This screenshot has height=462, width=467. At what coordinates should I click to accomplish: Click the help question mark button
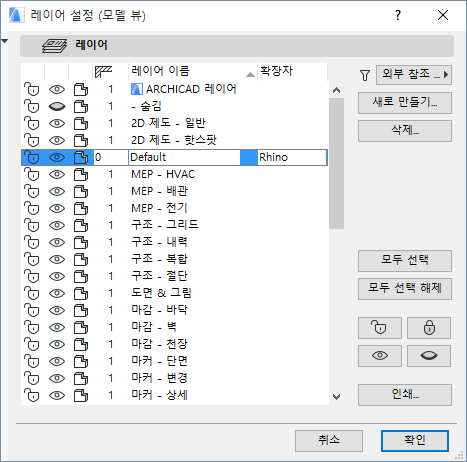tap(398, 15)
